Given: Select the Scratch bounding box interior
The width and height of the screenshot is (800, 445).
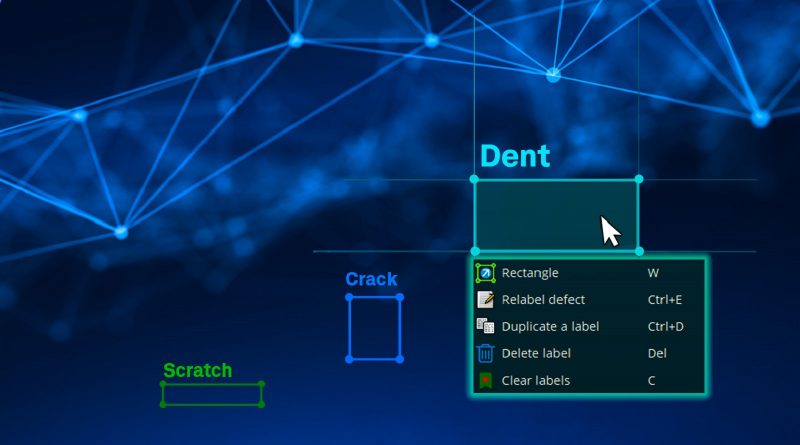Looking at the screenshot, I should (x=212, y=395).
